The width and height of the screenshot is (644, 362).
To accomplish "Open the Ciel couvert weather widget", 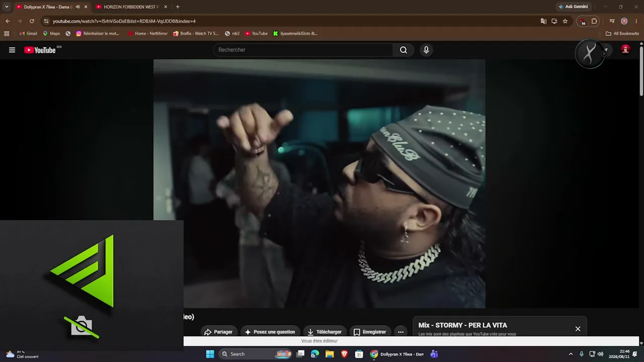I will [x=22, y=354].
